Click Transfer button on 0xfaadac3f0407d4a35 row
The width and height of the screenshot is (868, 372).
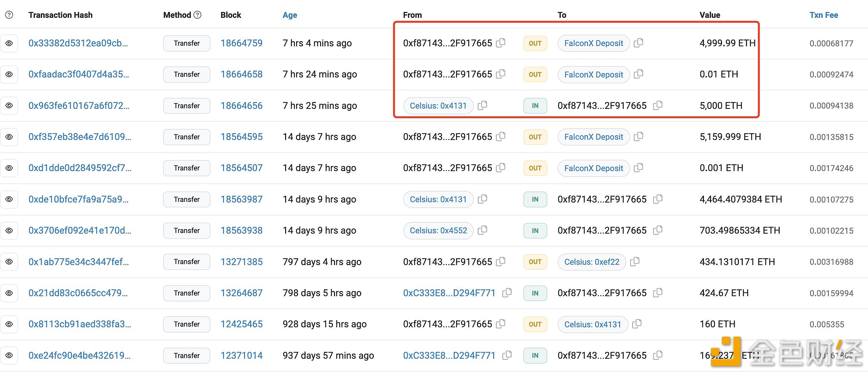point(185,74)
